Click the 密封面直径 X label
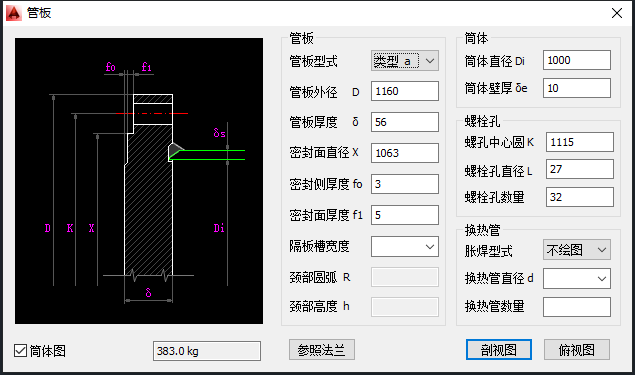Viewport: 635px width, 375px height. pos(324,152)
